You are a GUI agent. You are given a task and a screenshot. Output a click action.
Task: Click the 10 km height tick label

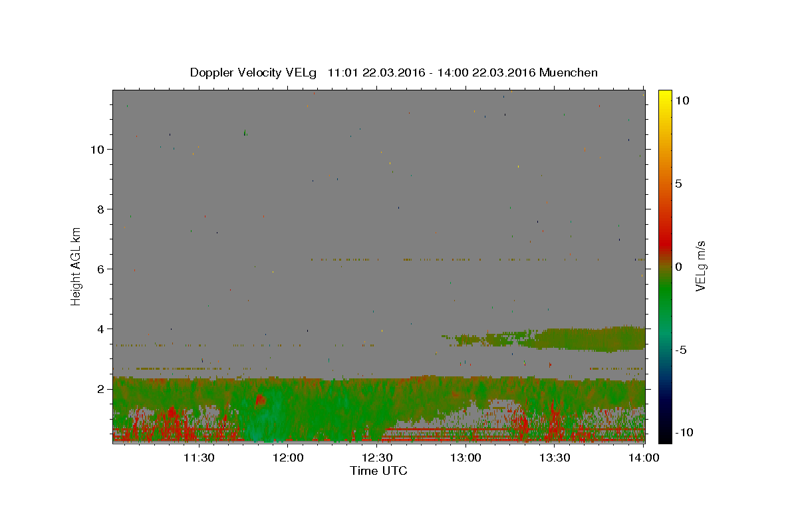click(x=96, y=149)
